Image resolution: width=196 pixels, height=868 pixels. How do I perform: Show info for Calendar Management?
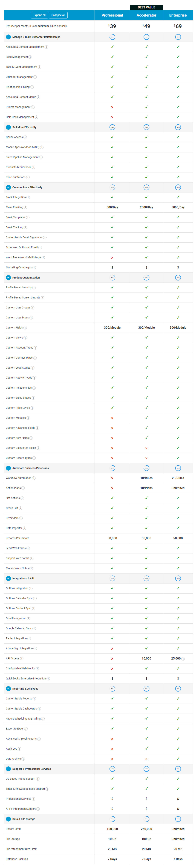pos(35,77)
